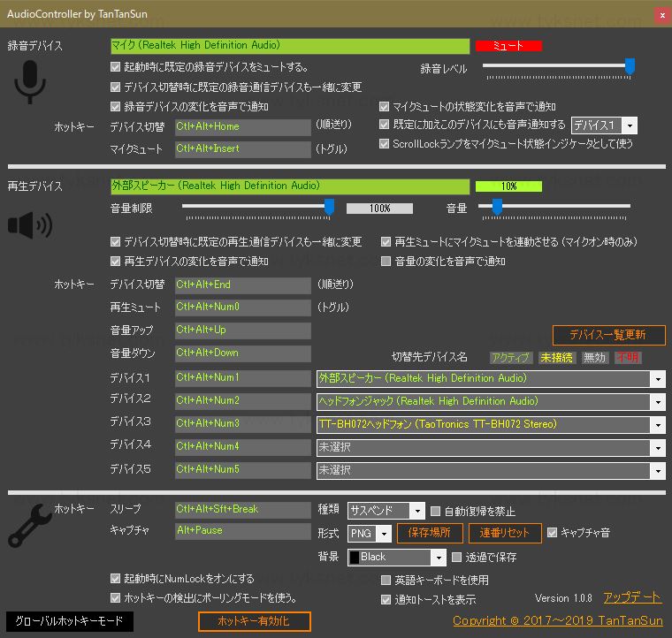Toggle マイクミュートの状態変化を音声で通知 checkbox
The height and width of the screenshot is (638, 672).
click(x=385, y=107)
